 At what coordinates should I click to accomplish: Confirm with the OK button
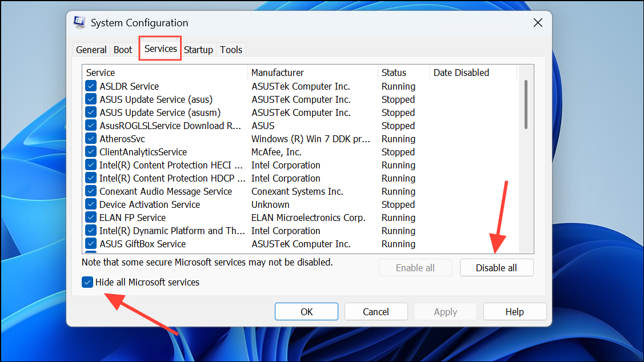coord(306,312)
